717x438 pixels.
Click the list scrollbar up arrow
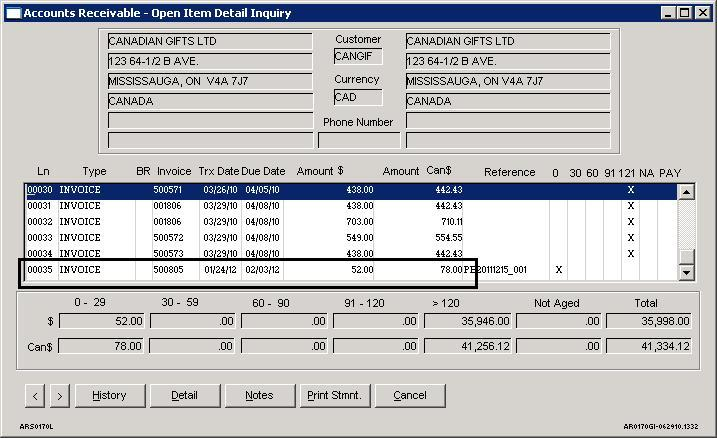[x=686, y=192]
